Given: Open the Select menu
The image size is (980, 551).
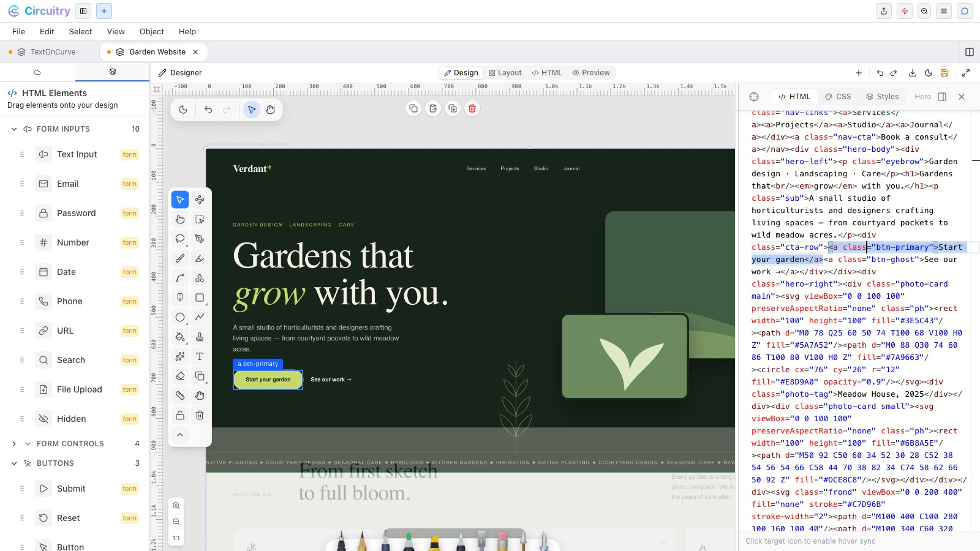Looking at the screenshot, I should 80,32.
